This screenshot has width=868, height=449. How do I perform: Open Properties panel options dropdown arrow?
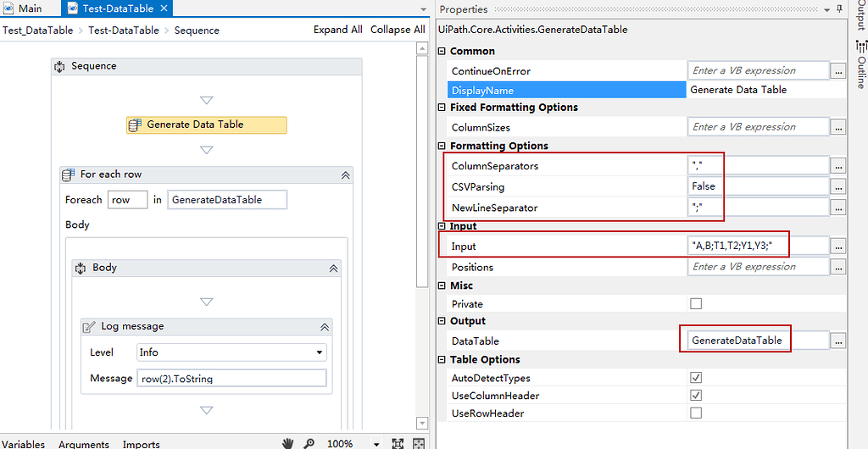[x=827, y=10]
